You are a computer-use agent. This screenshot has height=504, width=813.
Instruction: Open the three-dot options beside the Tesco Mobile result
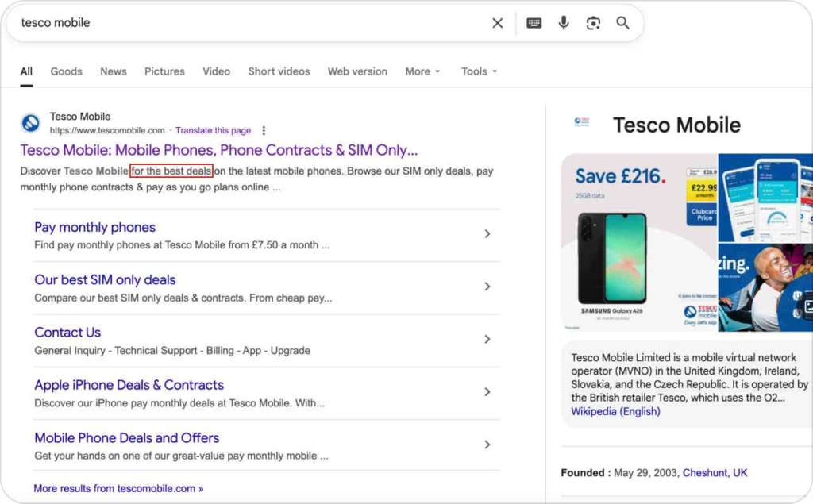264,130
